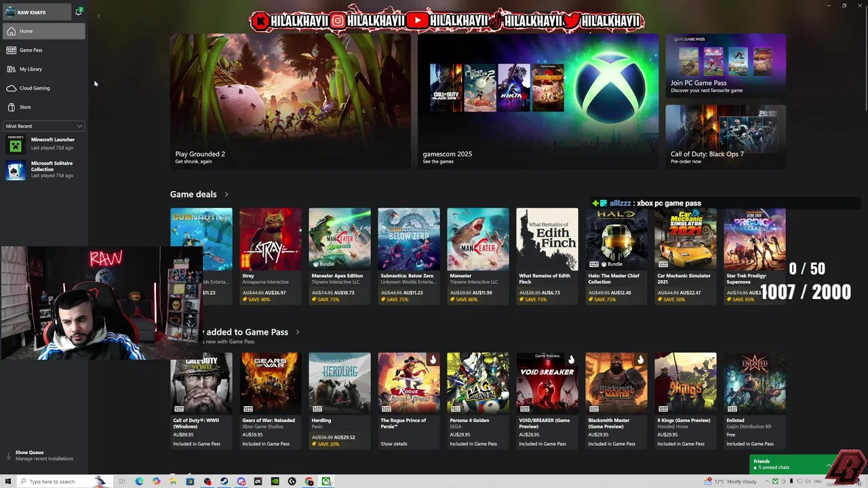868x488 pixels.
Task: Open The Rogue Prince of Persia card
Action: (x=409, y=401)
